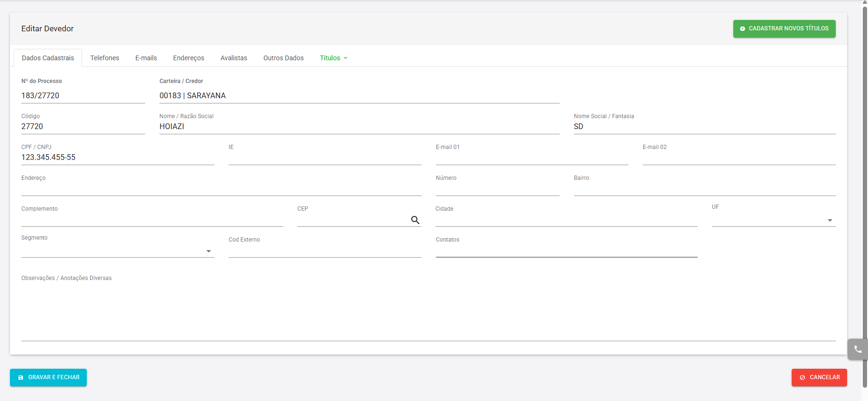
Task: Click the Bairro input field
Action: 705,188
